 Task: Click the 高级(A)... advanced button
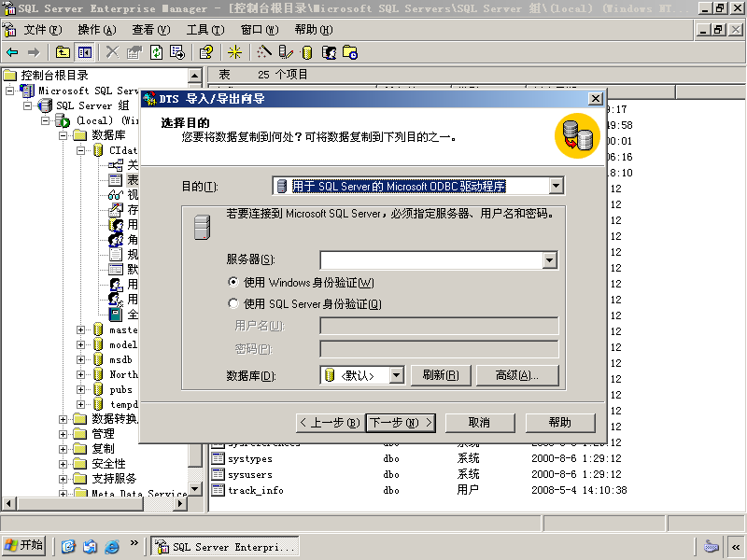[x=517, y=375]
